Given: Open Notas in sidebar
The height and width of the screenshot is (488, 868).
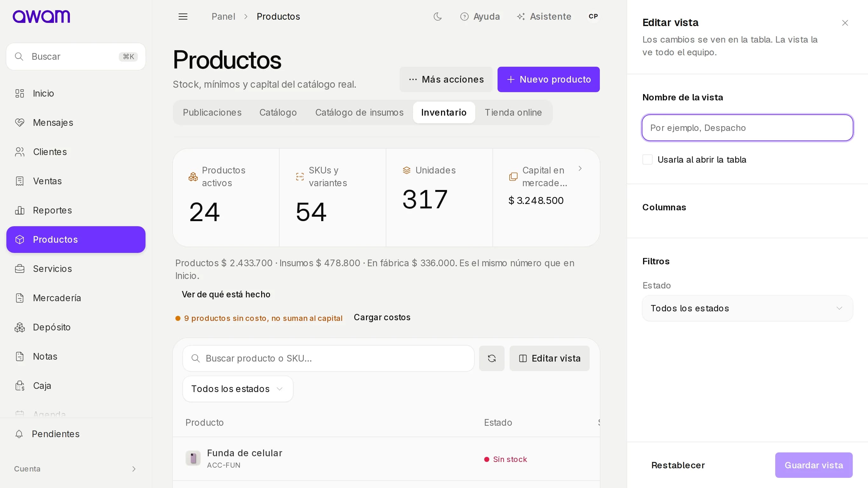Looking at the screenshot, I should pos(76,356).
